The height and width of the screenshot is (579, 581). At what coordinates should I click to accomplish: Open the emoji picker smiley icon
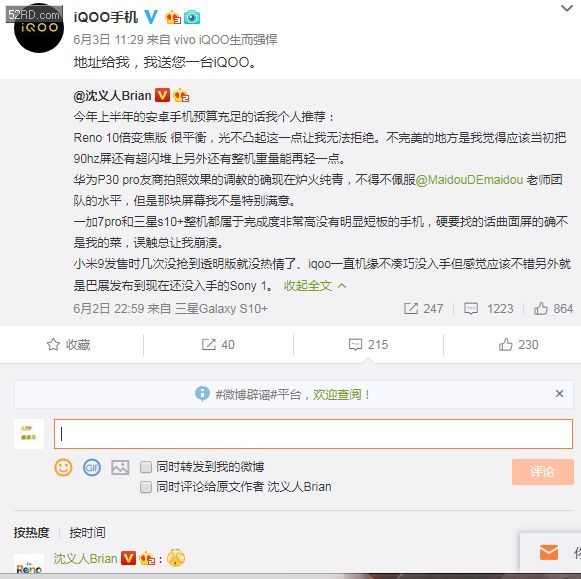click(63, 467)
